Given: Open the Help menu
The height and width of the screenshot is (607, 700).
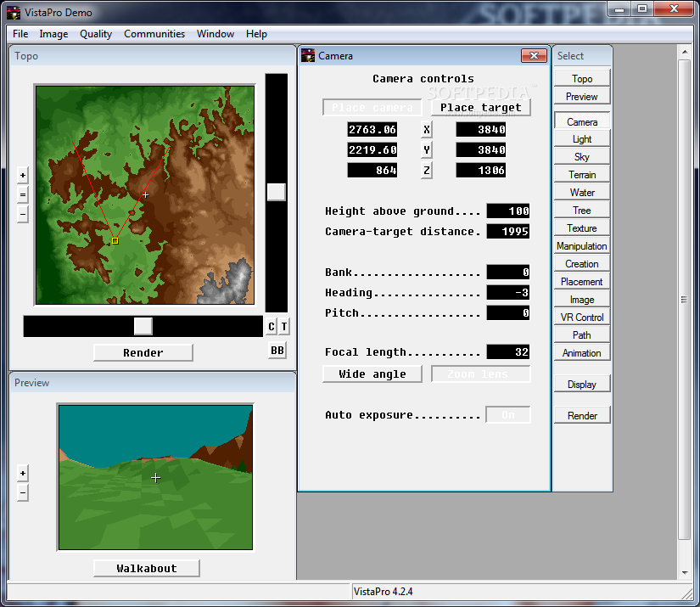Looking at the screenshot, I should [256, 34].
